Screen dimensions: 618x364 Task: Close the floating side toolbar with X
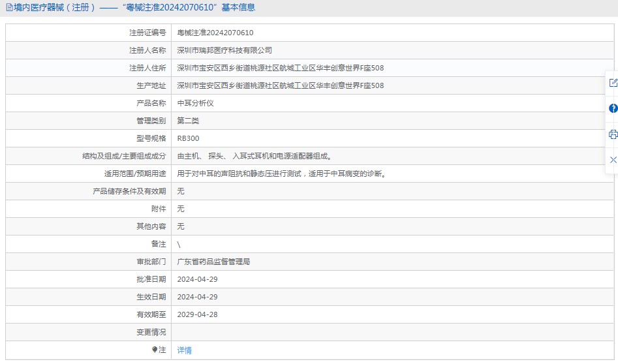pyautogui.click(x=613, y=160)
